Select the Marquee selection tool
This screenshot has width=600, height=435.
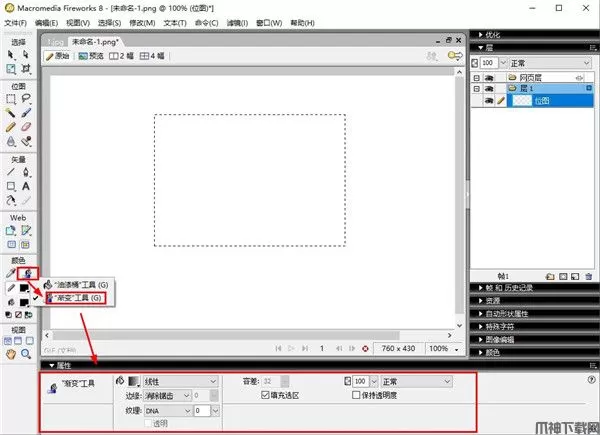tap(11, 98)
